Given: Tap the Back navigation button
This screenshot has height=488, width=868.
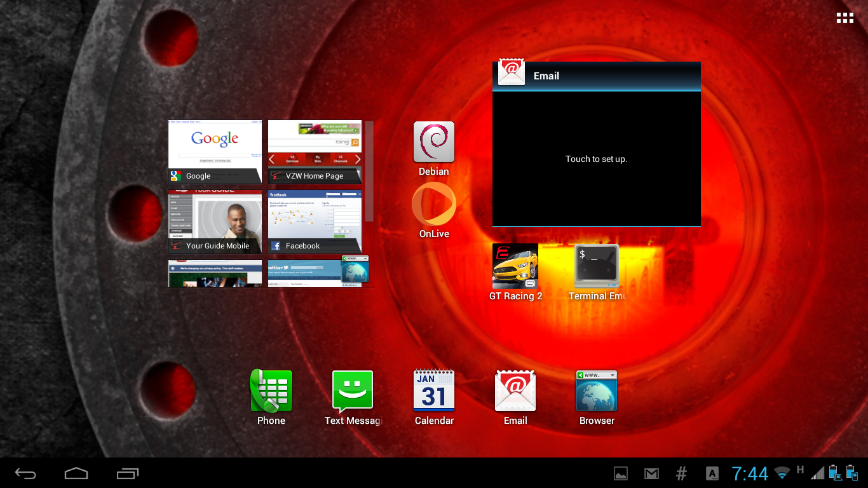Looking at the screenshot, I should coord(26,473).
